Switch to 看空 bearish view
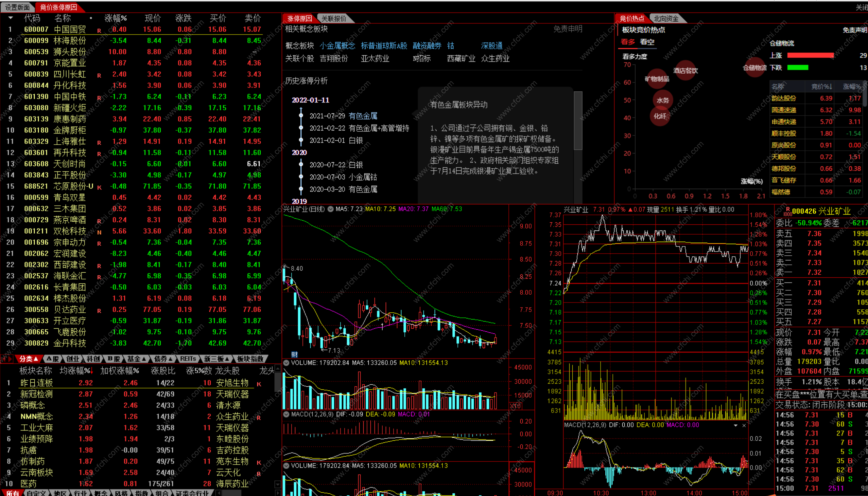This screenshot has height=496, width=868. 647,42
